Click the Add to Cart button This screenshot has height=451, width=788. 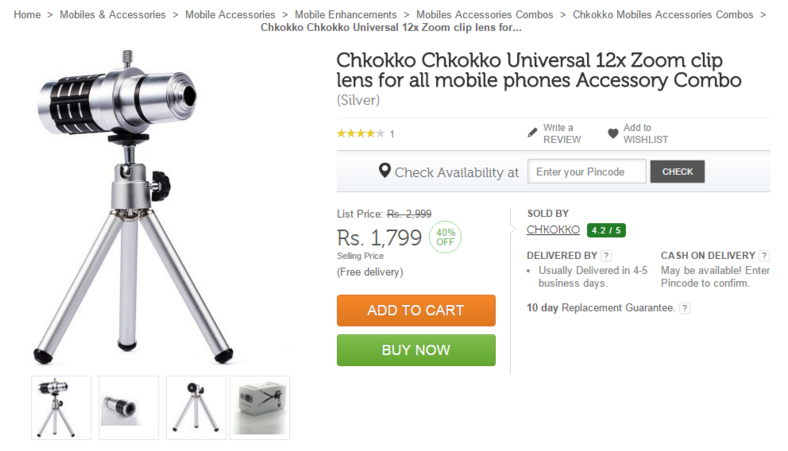click(416, 310)
